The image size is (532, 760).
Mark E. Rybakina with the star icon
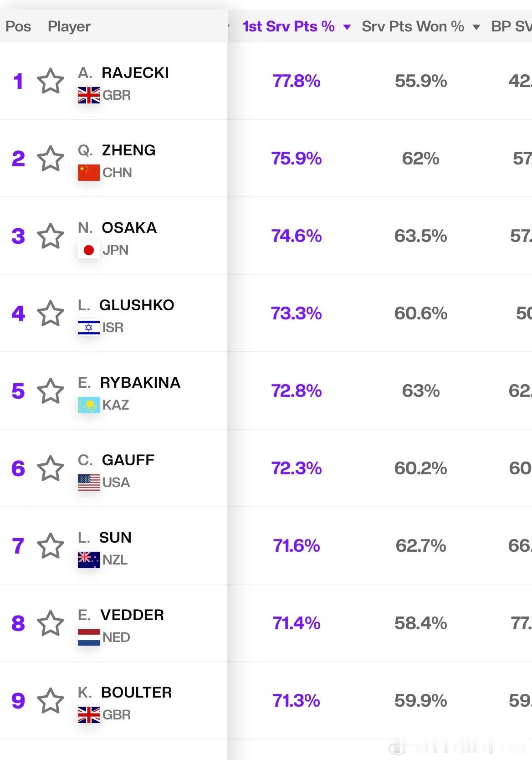click(51, 391)
